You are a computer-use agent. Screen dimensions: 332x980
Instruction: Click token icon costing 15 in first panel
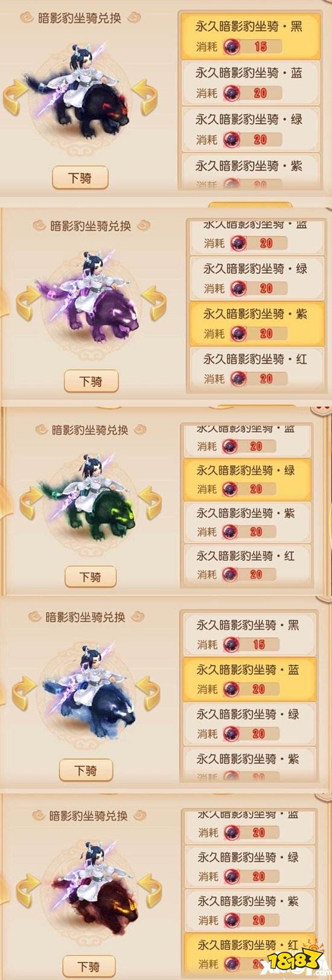click(x=231, y=46)
